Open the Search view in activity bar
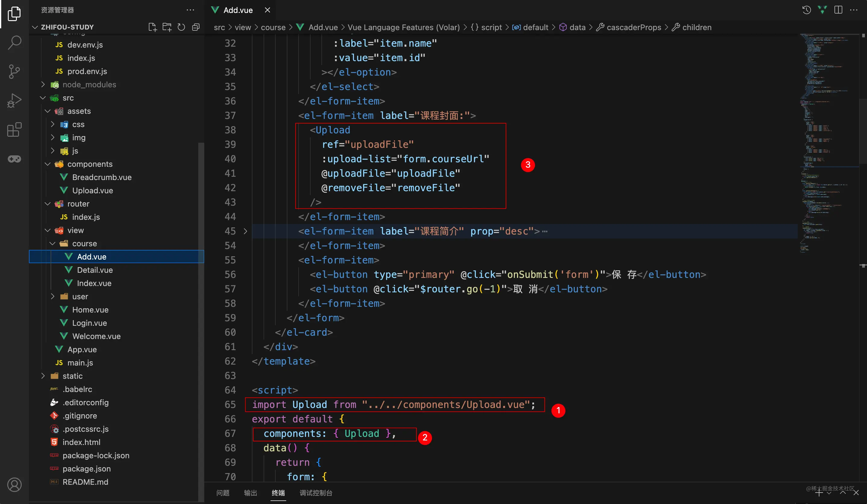The height and width of the screenshot is (504, 867). (14, 43)
